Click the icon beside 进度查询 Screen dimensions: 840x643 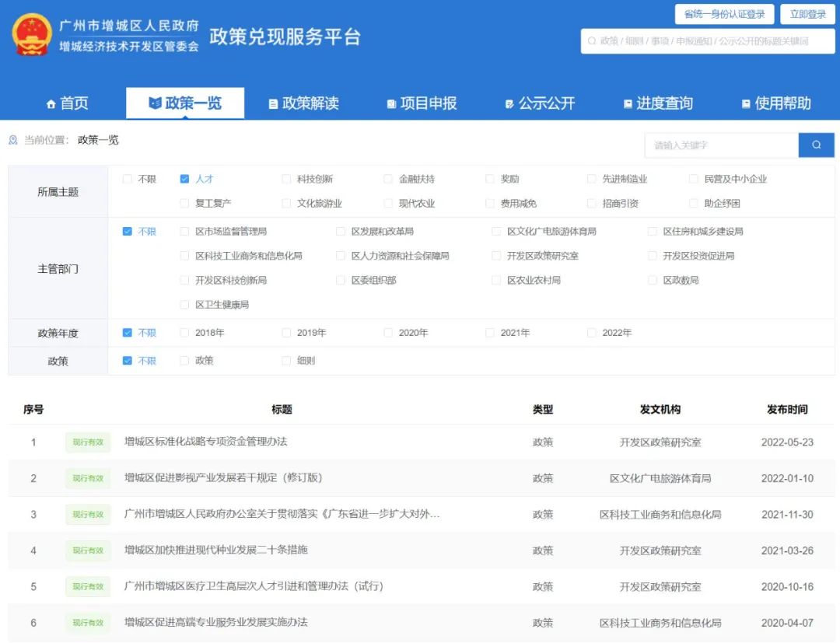tap(628, 104)
